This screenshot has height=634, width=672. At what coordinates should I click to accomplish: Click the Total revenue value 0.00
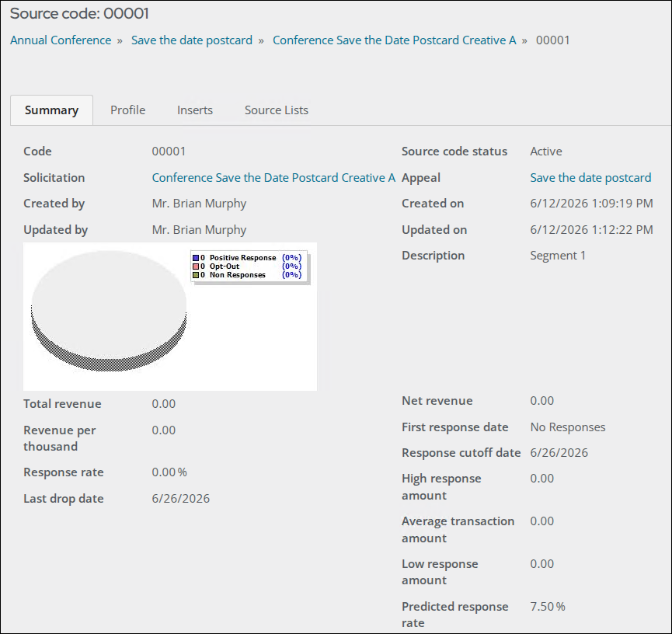coord(164,404)
